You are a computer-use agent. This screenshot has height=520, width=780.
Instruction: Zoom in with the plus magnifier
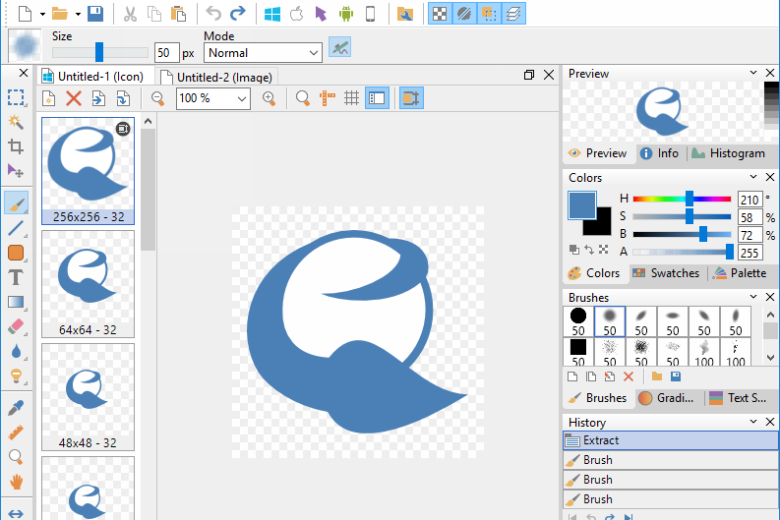(x=269, y=98)
